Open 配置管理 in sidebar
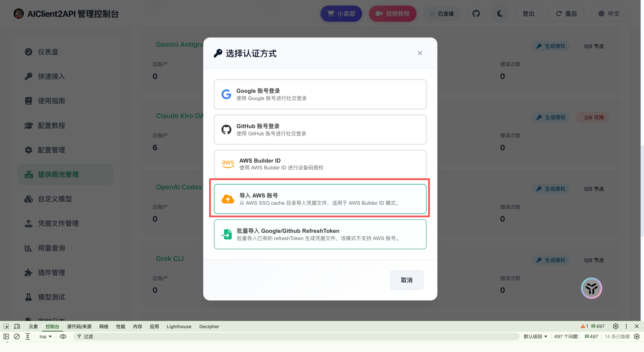Screen dimensions: 644x352 (66, 150)
